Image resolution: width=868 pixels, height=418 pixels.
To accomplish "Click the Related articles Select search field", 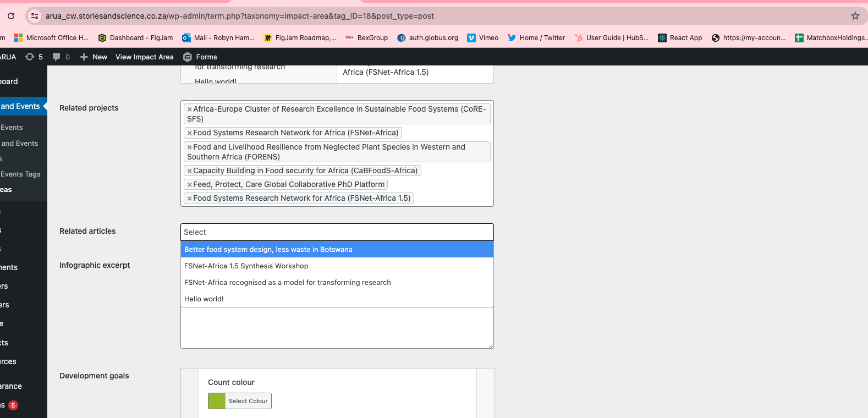I will click(337, 232).
